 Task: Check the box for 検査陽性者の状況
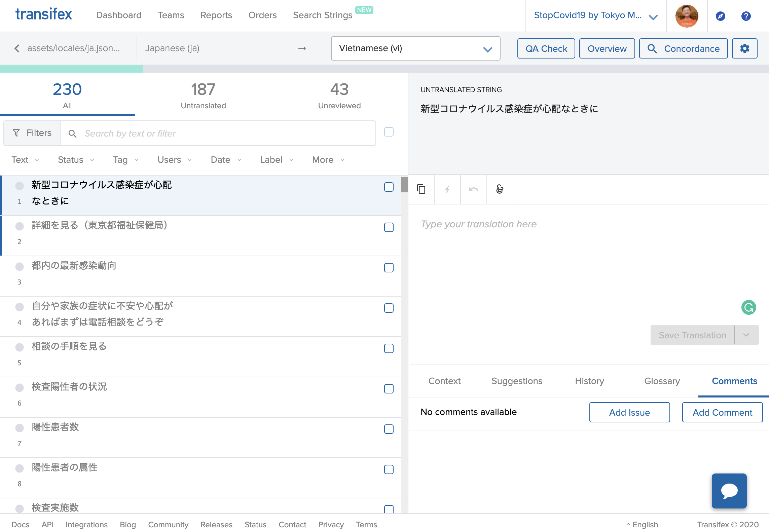tap(389, 389)
